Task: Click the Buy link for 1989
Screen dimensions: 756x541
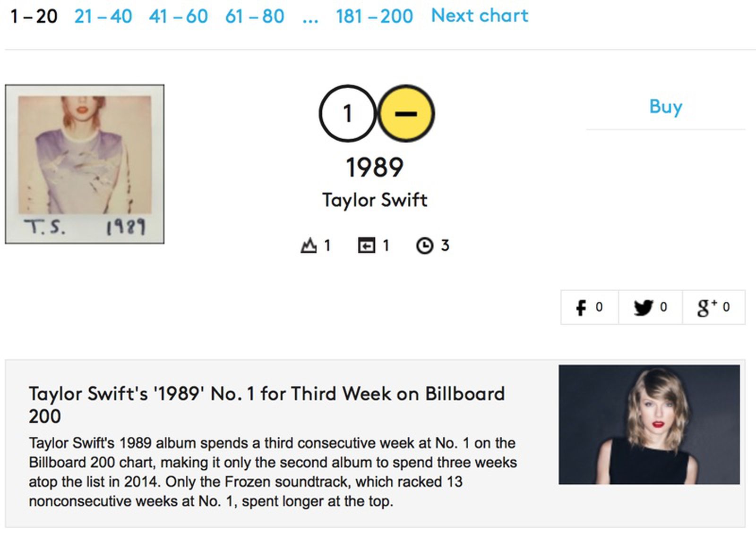Action: click(x=665, y=107)
